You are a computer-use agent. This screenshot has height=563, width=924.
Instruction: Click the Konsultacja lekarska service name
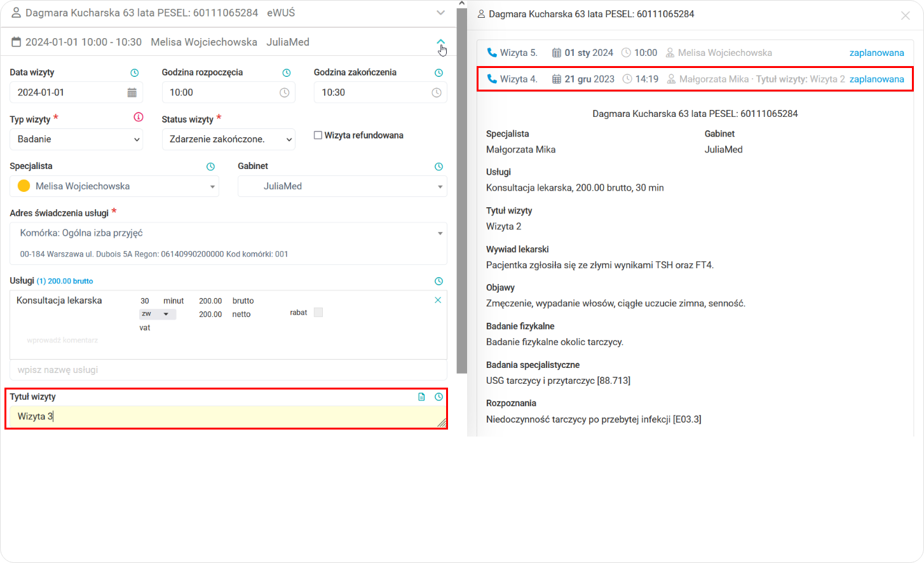click(59, 301)
